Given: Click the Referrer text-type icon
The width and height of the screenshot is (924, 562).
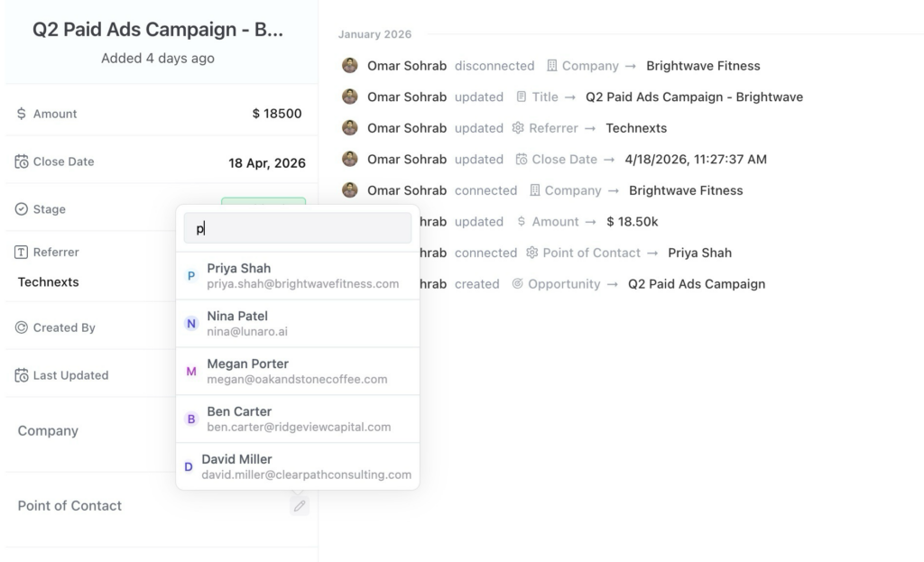Looking at the screenshot, I should [x=22, y=253].
